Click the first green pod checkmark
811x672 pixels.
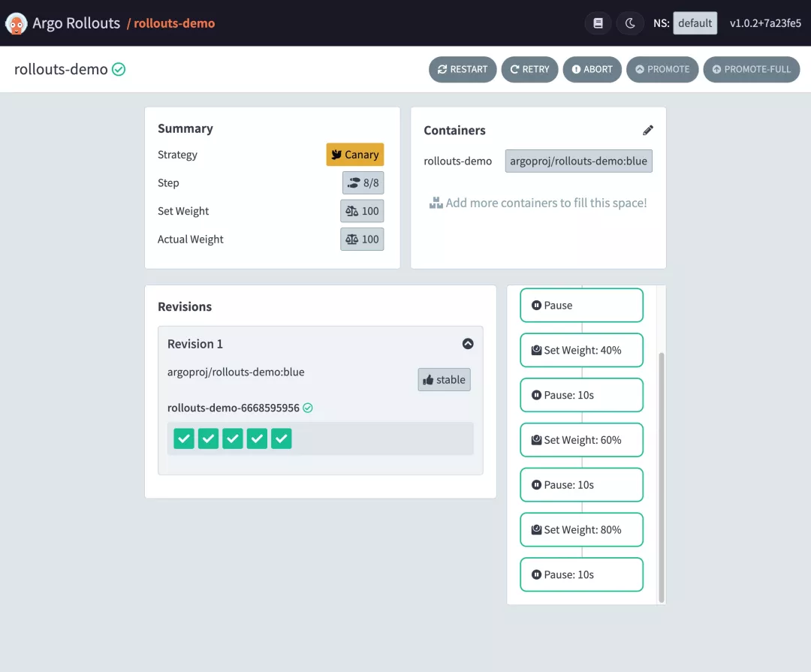coord(184,438)
